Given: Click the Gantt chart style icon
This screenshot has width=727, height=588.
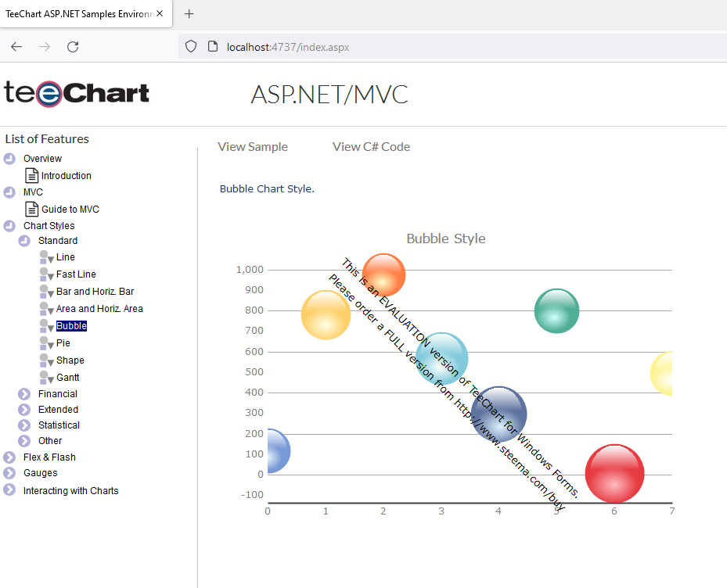Looking at the screenshot, I should [46, 377].
